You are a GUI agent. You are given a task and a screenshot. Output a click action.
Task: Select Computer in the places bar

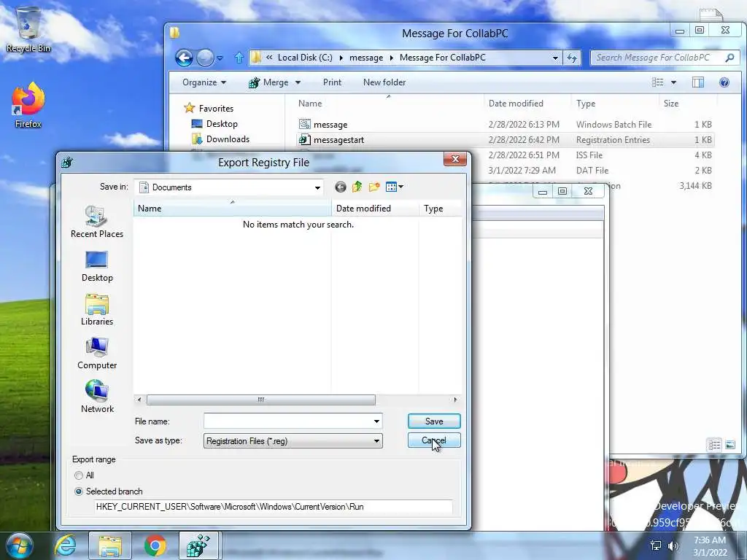[97, 354]
